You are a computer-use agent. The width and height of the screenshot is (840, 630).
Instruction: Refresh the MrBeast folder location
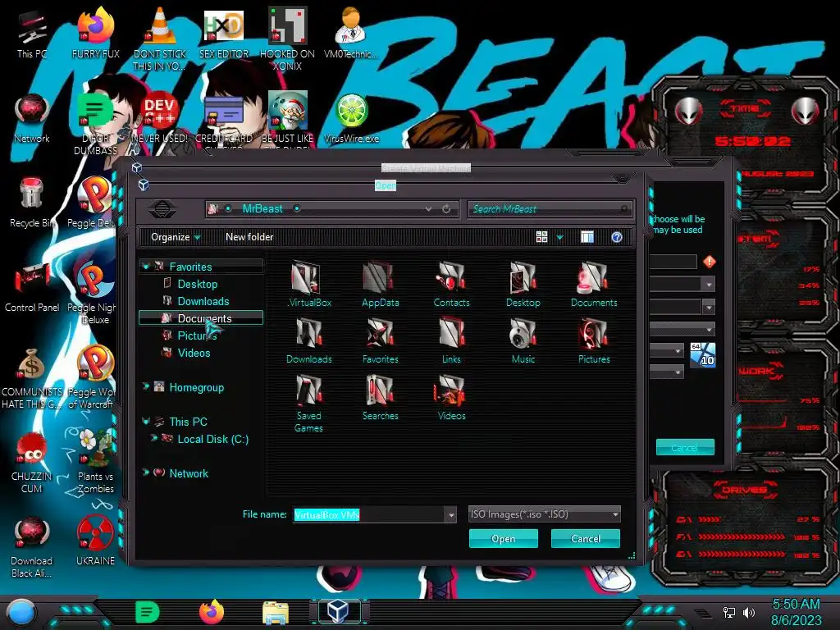446,209
